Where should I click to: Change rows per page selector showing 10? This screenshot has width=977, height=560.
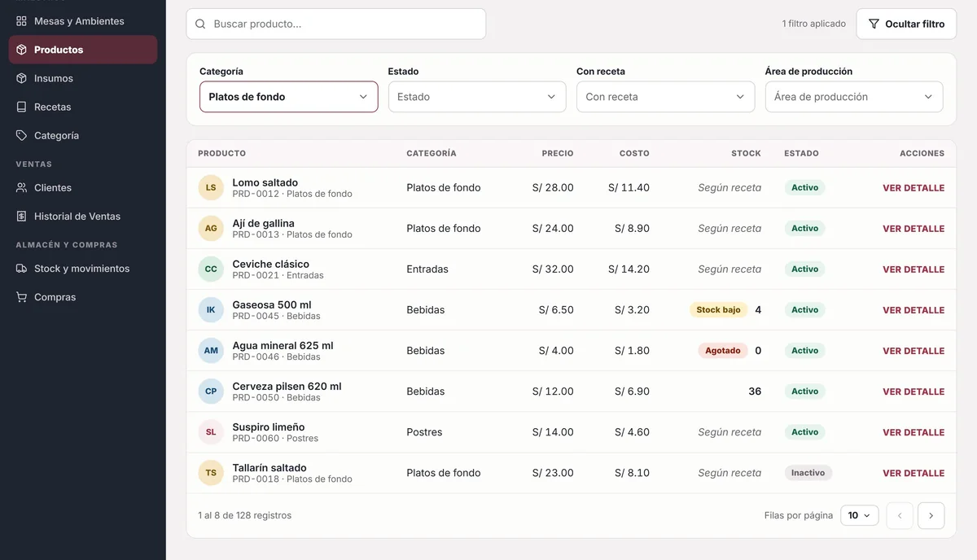[860, 515]
